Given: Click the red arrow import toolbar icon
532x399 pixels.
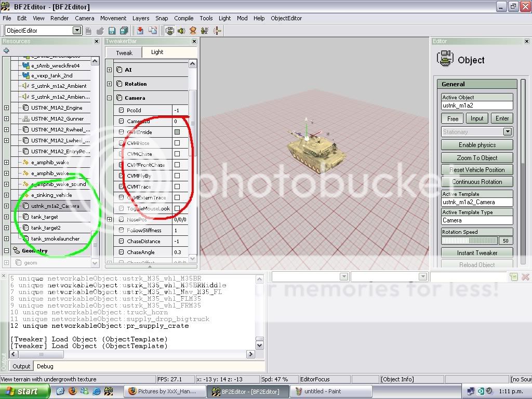Looking at the screenshot, I should click(x=141, y=31).
